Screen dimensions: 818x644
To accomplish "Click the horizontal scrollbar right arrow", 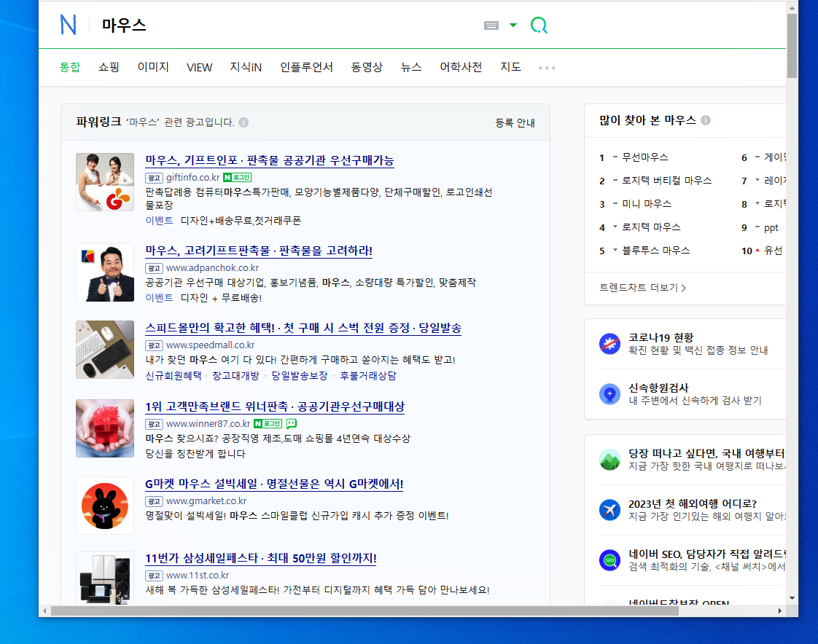I will tap(780, 610).
